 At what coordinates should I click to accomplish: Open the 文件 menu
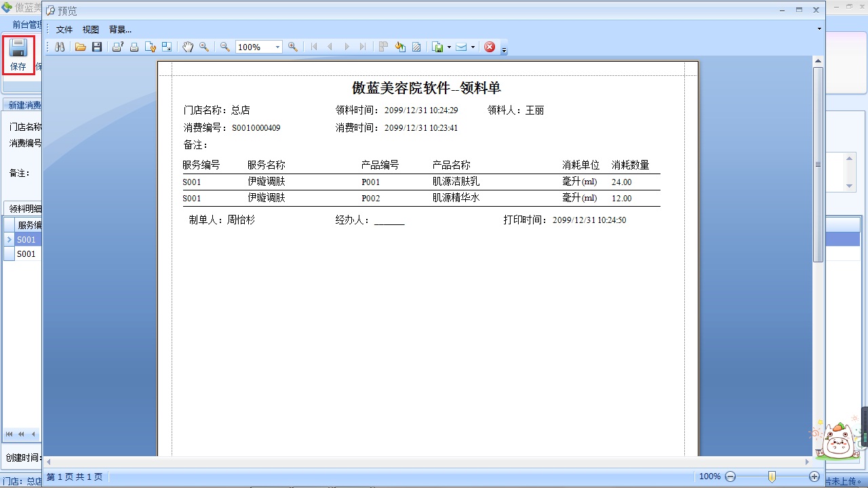click(x=64, y=29)
